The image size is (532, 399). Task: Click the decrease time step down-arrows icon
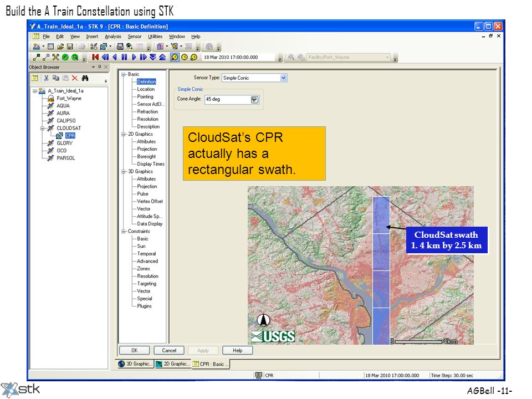pyautogui.click(x=153, y=57)
